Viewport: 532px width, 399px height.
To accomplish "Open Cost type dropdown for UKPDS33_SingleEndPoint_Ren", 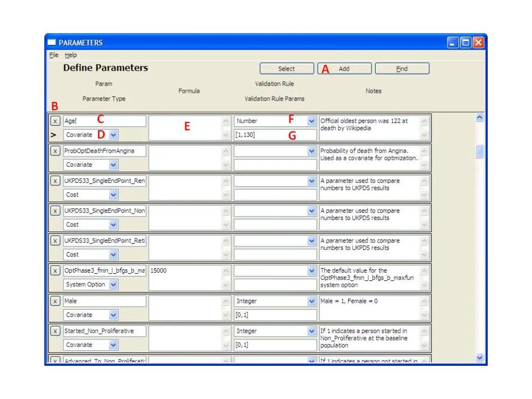I will point(113,195).
